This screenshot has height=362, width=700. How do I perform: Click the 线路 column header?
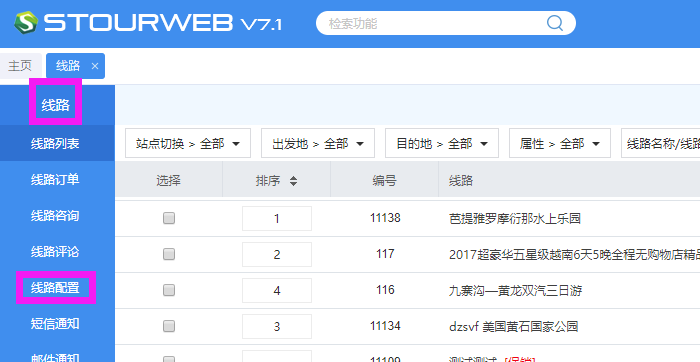click(x=569, y=180)
